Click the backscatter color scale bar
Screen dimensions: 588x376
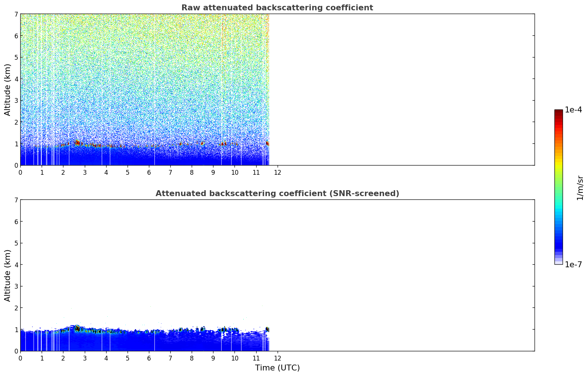click(559, 187)
